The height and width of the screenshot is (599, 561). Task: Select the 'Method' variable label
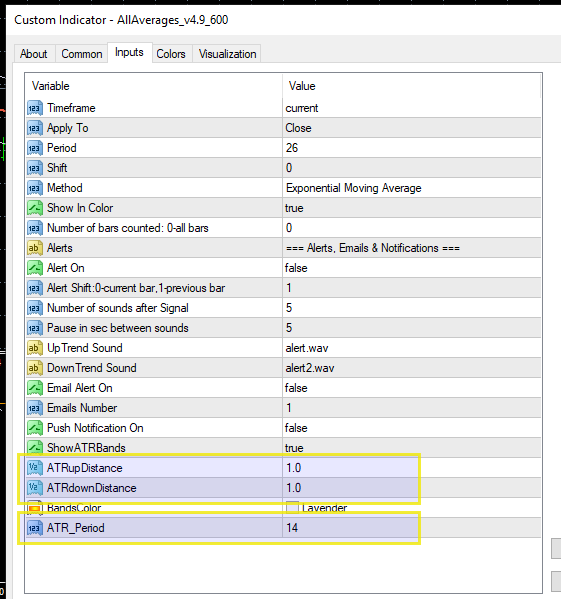tap(65, 188)
